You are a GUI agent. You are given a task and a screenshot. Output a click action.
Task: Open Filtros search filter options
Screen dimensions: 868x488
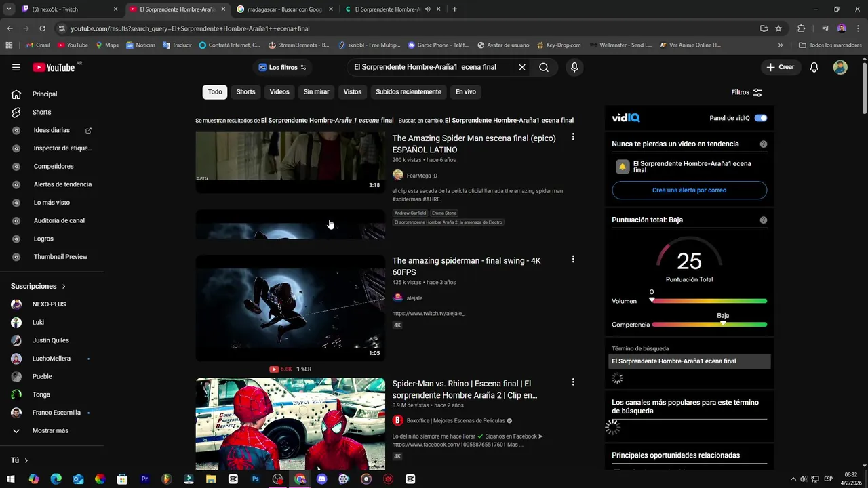[x=747, y=92]
